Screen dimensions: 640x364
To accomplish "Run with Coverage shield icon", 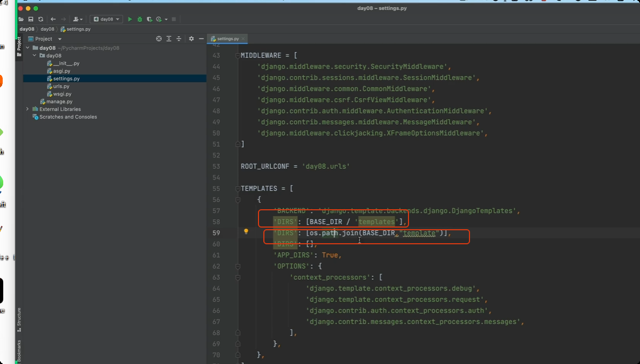I will [x=149, y=19].
